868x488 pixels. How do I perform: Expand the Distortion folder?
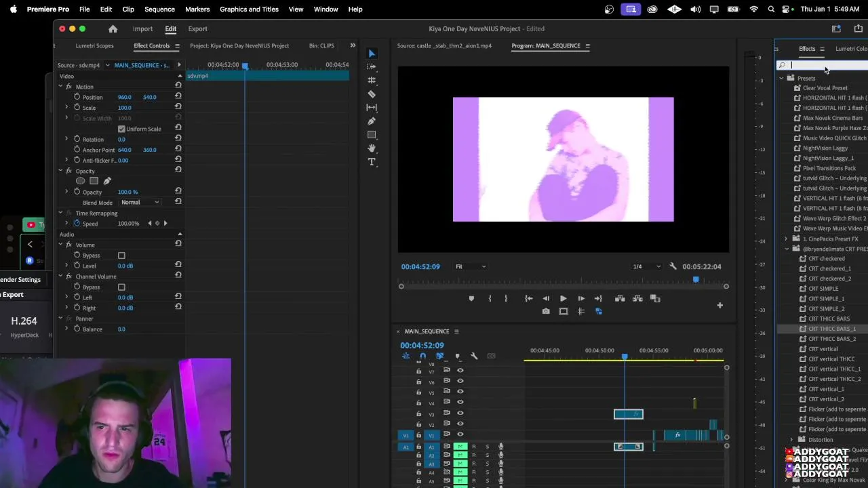click(x=792, y=439)
